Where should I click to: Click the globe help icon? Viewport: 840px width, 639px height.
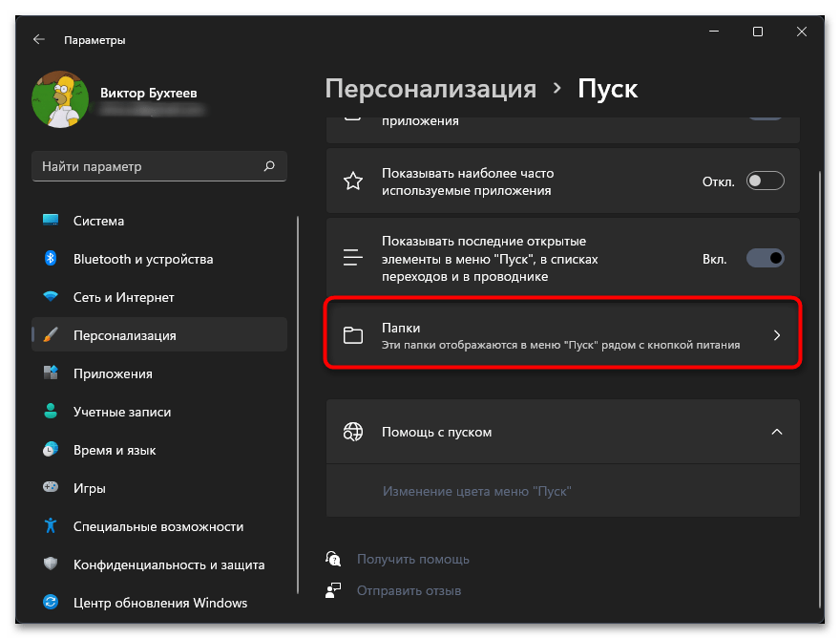(x=352, y=432)
